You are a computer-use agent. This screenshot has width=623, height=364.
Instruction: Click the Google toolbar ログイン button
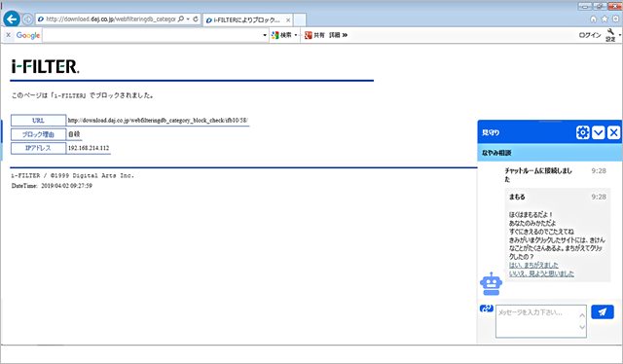pyautogui.click(x=590, y=35)
